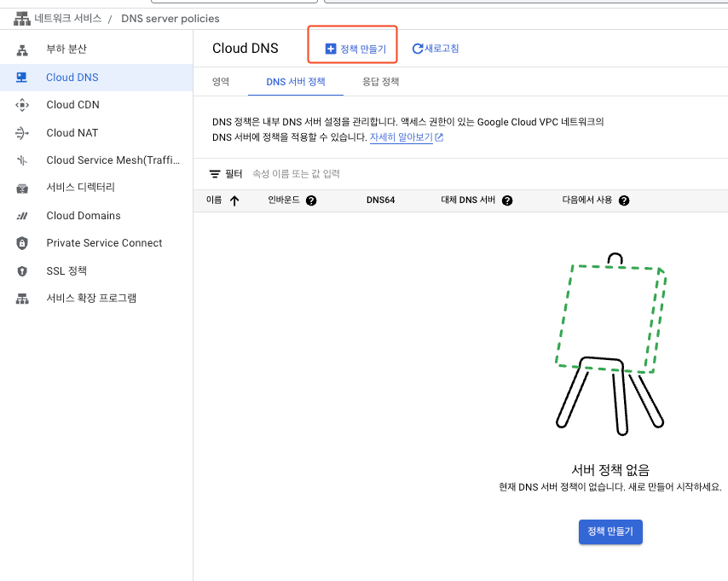728x581 pixels.
Task: Open Cloud Domains in sidebar
Action: 84,216
